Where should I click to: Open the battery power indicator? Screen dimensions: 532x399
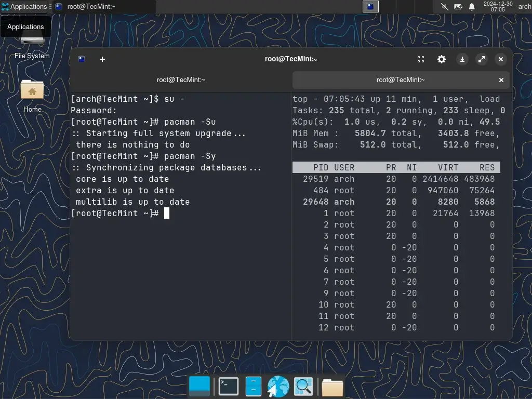click(458, 6)
